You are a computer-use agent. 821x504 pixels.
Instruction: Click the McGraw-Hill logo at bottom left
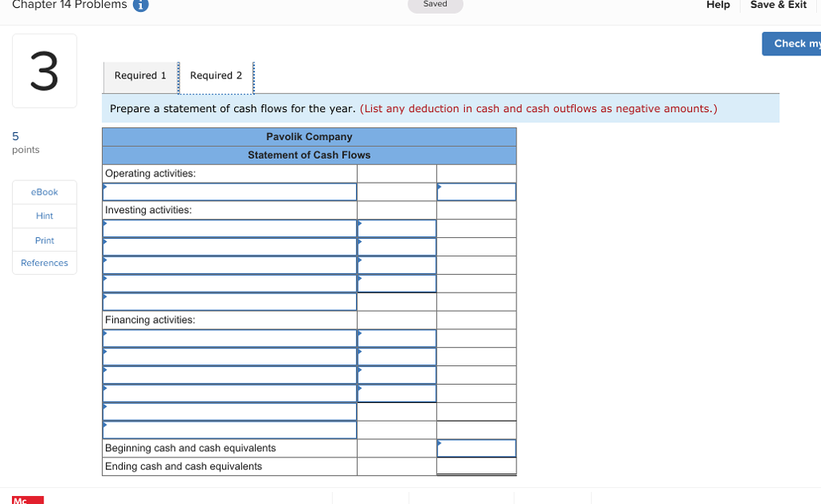(26, 499)
